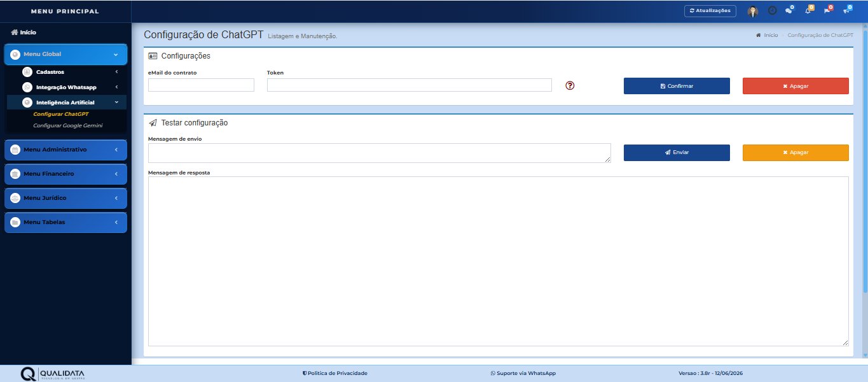
Task: Click the Token help question mark icon
Action: click(x=570, y=85)
